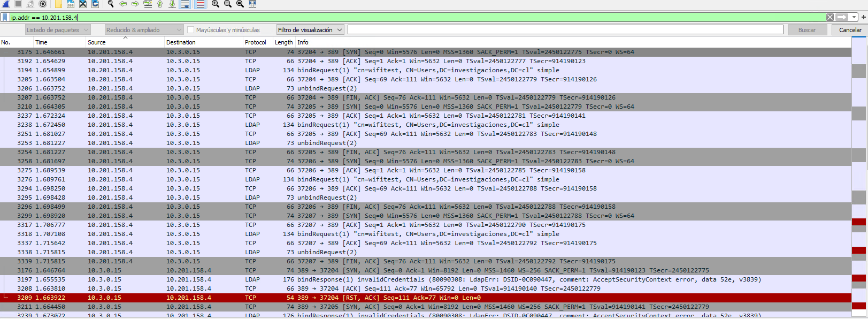Screen dimensions: 868x319
Task: Click the search text input field
Action: coord(565,30)
